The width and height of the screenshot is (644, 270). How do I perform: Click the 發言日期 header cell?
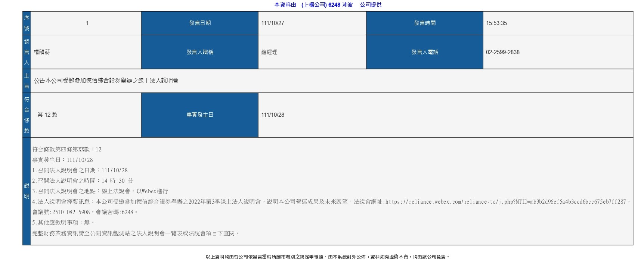200,23
